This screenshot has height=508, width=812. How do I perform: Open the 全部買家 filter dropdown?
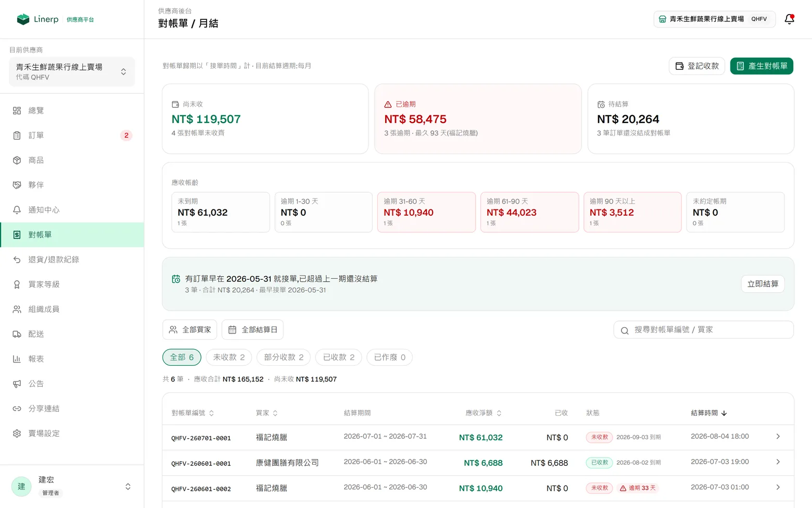pyautogui.click(x=189, y=330)
